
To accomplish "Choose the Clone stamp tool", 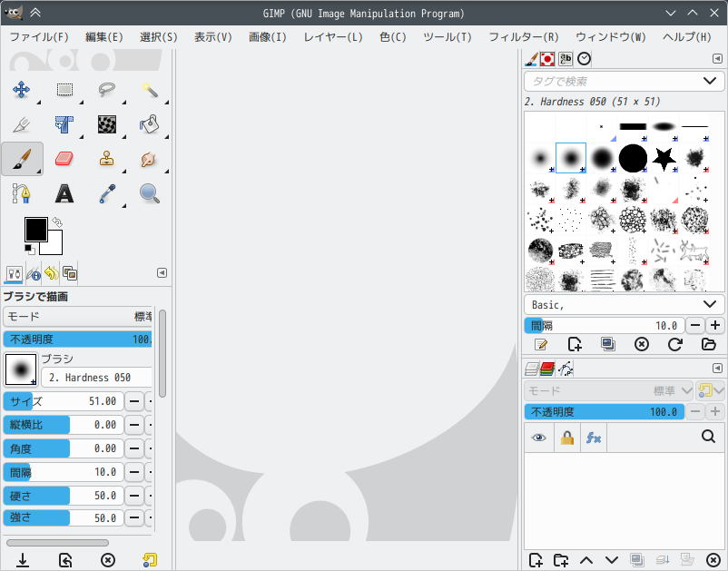I will pos(107,159).
